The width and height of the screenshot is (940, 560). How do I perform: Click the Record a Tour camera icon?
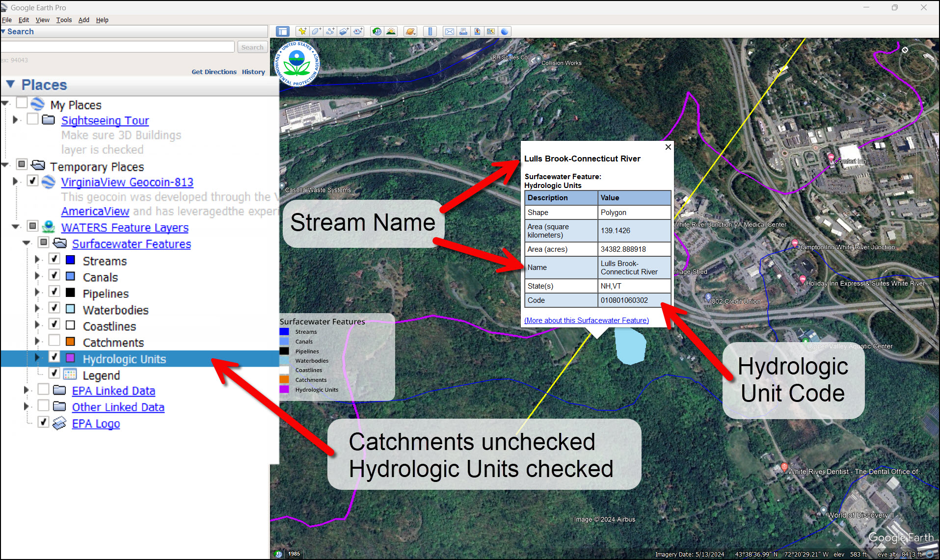(x=358, y=31)
